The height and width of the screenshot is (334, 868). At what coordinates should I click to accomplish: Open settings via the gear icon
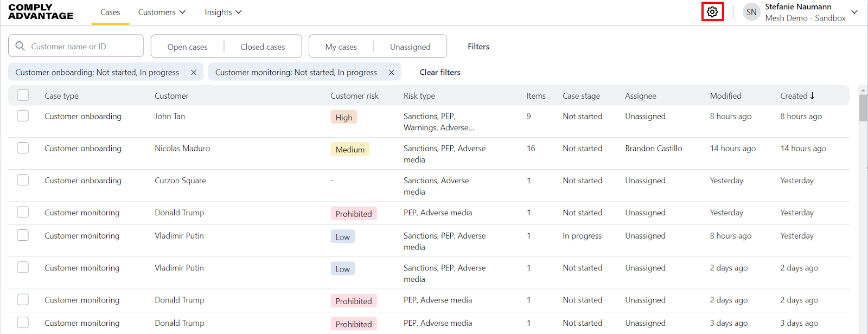coord(712,11)
